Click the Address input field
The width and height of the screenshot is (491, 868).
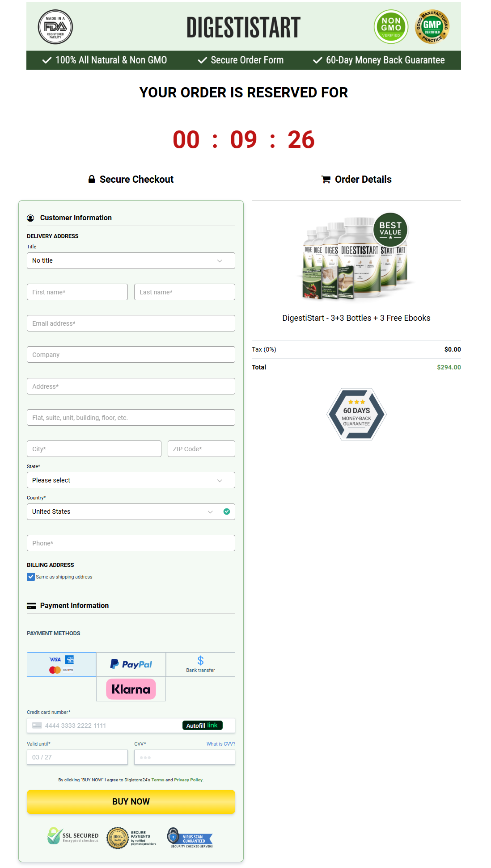pyautogui.click(x=131, y=386)
